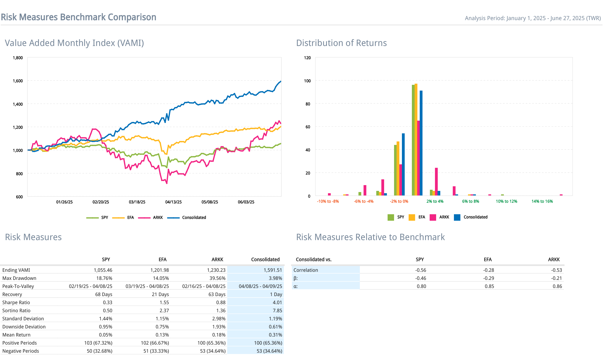Click blue Consolidated swatch in Distribution legend
The width and height of the screenshot is (606, 364).
point(457,217)
